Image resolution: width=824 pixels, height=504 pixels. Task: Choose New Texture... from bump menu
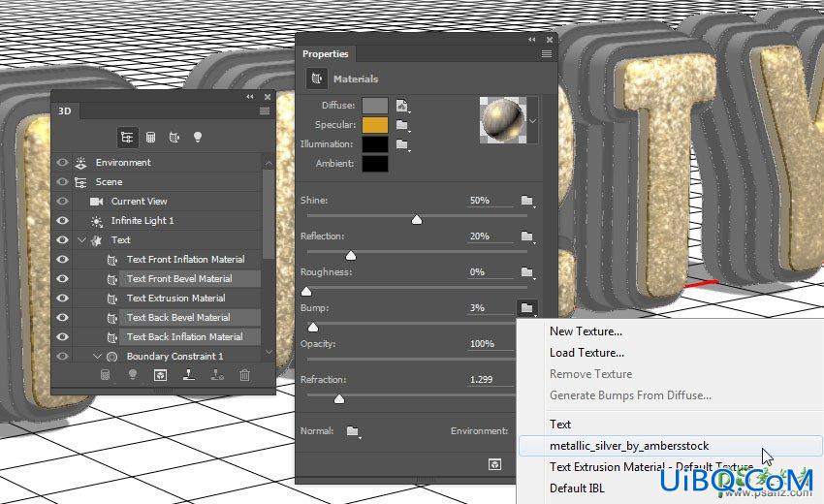(x=586, y=331)
